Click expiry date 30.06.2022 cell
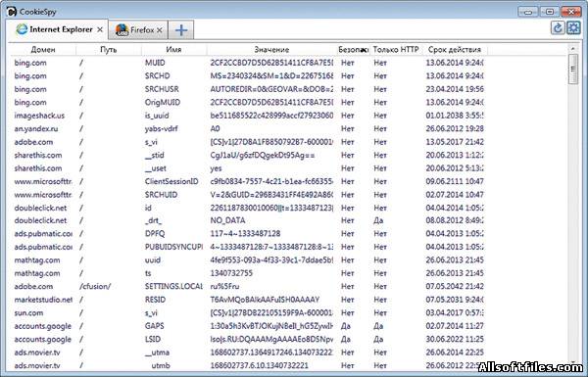The image size is (588, 377). (x=455, y=339)
